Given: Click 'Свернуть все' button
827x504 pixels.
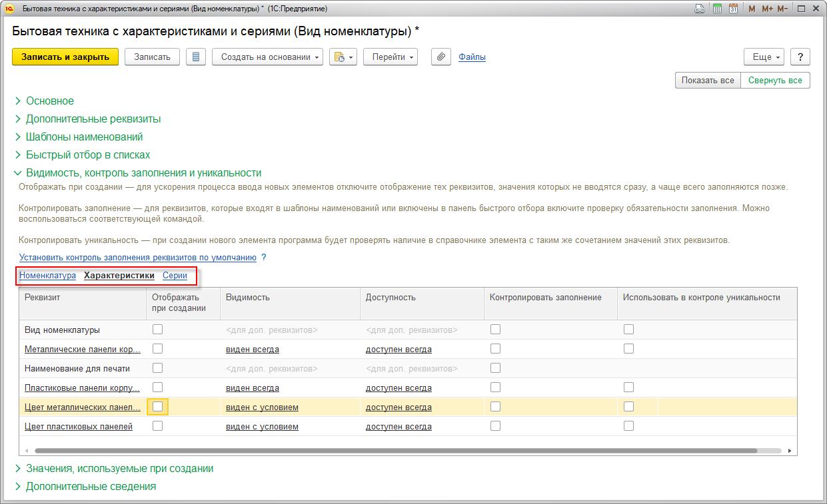Looking at the screenshot, I should coord(775,81).
